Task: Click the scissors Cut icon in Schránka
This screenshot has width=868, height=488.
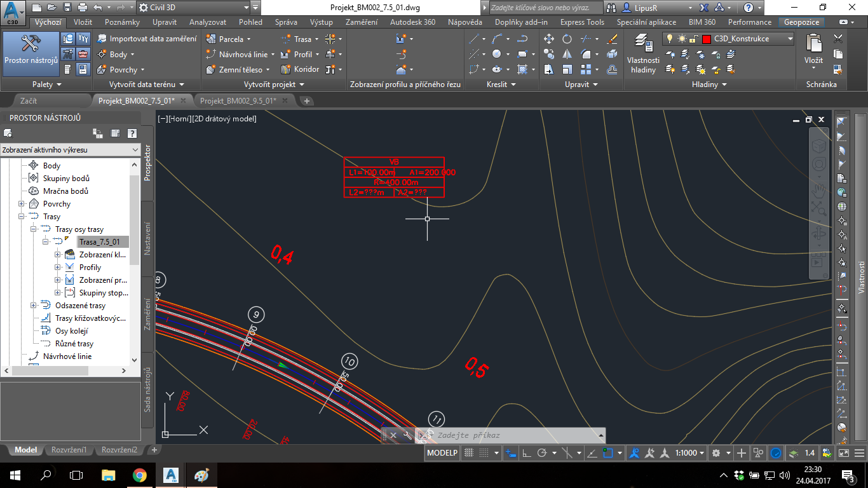Action: pyautogui.click(x=838, y=39)
